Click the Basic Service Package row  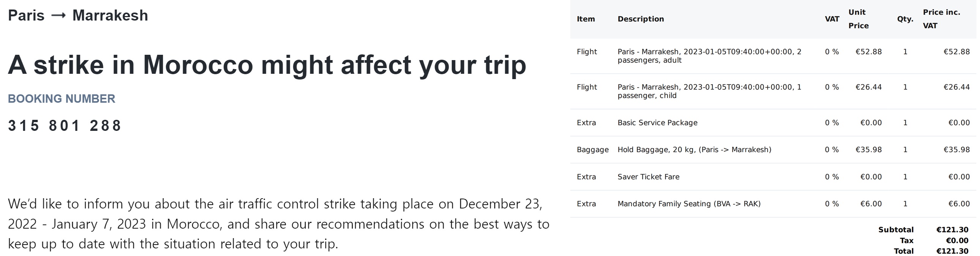(x=773, y=122)
